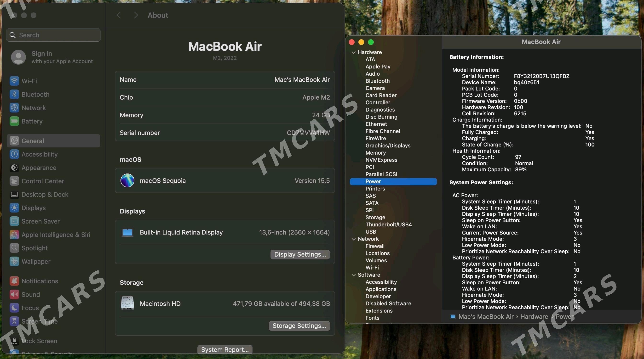Open the Lock Screen padlock icon
Image resolution: width=644 pixels, height=359 pixels.
(14, 341)
